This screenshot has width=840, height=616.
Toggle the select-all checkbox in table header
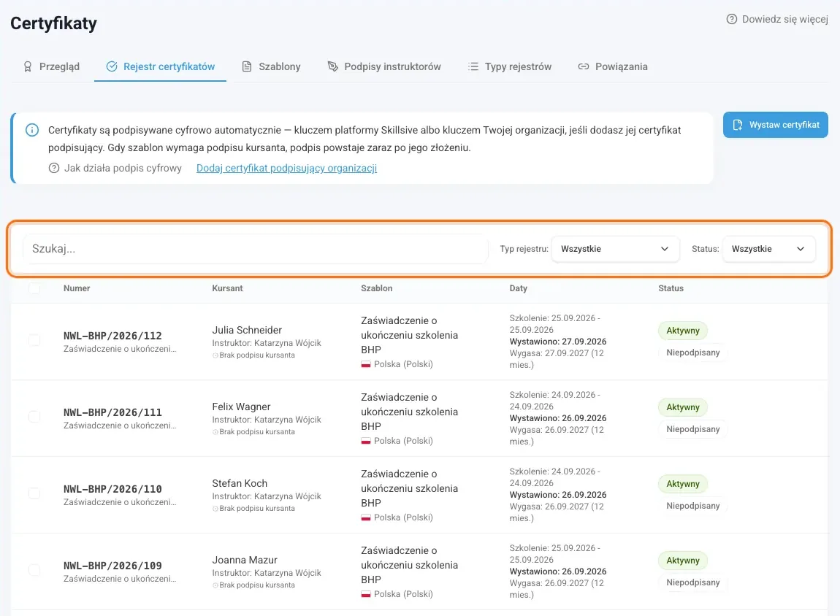click(x=34, y=288)
